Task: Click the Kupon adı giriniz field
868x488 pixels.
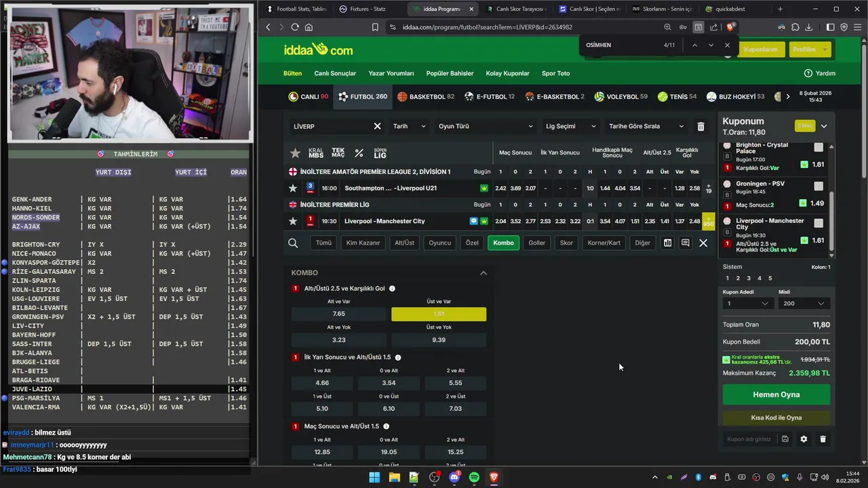Action: (x=749, y=439)
